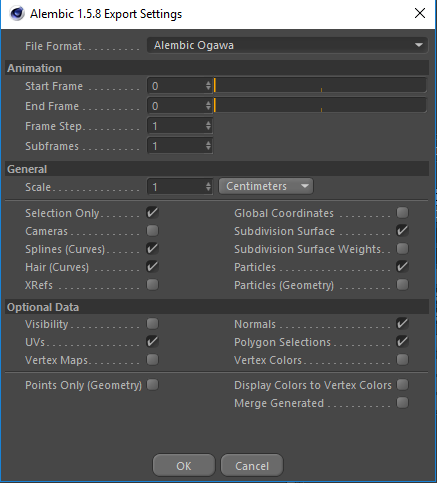Enable the Vertex Maps checkbox
Screen dimensions: 437x483
[152, 360]
